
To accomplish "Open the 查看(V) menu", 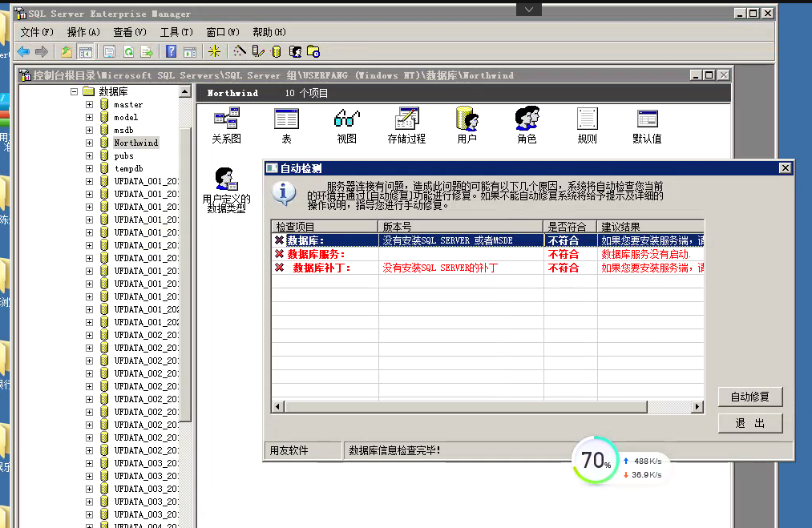I will click(x=130, y=32).
